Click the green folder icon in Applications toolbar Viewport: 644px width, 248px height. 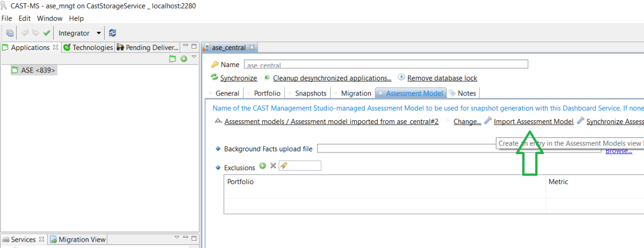coord(173,59)
